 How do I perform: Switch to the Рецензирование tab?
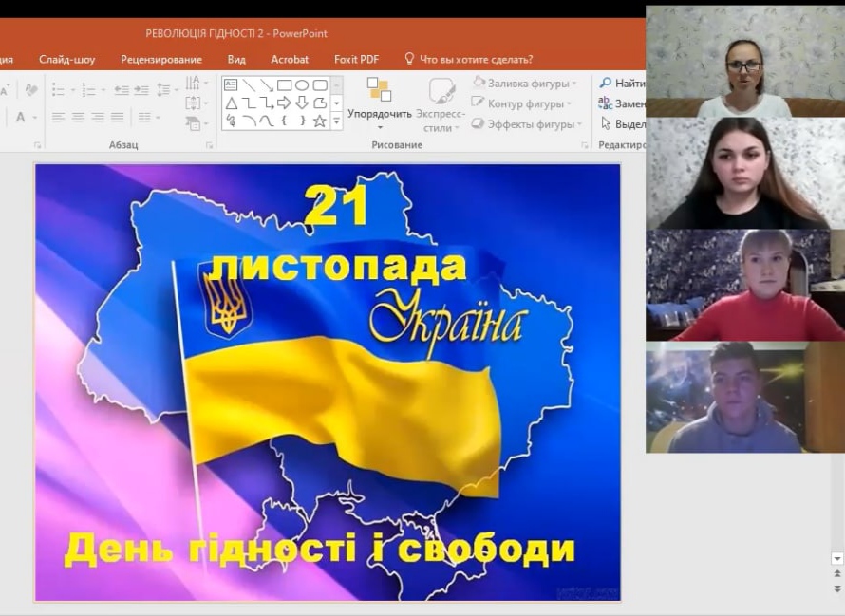161,59
